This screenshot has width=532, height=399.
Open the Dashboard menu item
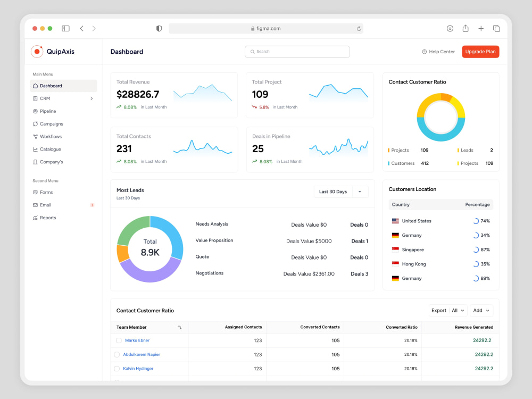[x=63, y=86]
